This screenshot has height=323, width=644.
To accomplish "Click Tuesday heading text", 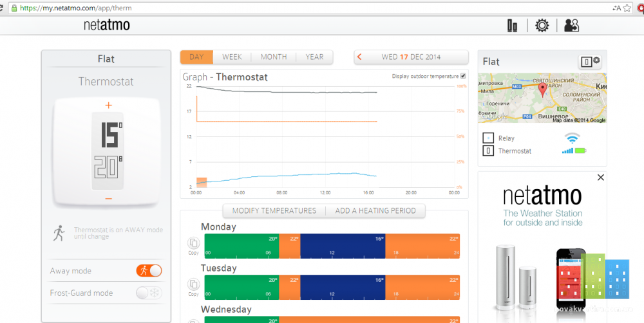I will 218,268.
